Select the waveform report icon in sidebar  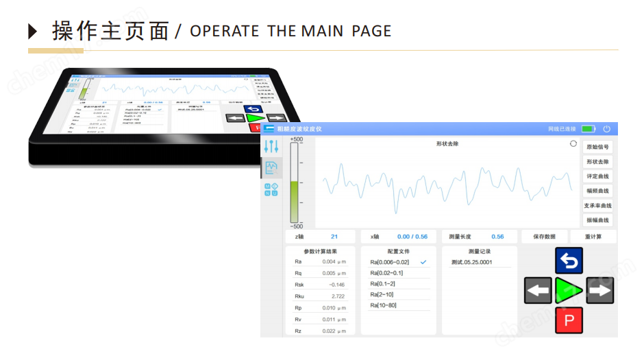pos(271,167)
